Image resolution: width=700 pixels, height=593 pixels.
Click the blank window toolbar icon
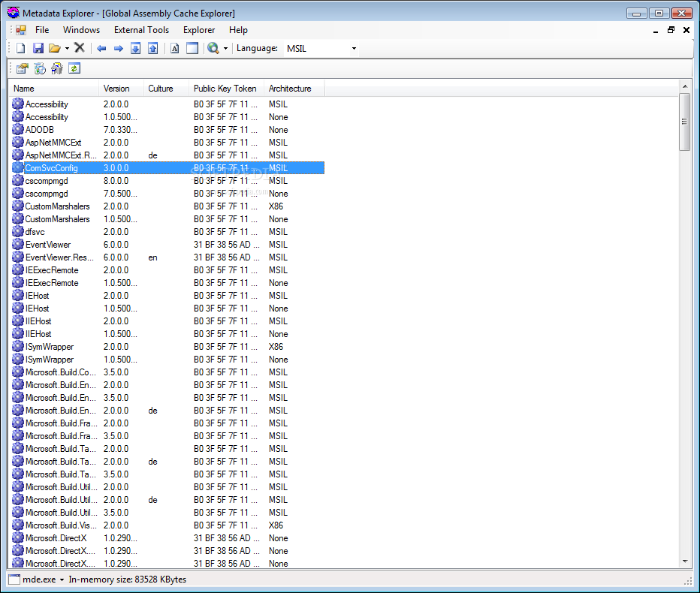coord(192,48)
